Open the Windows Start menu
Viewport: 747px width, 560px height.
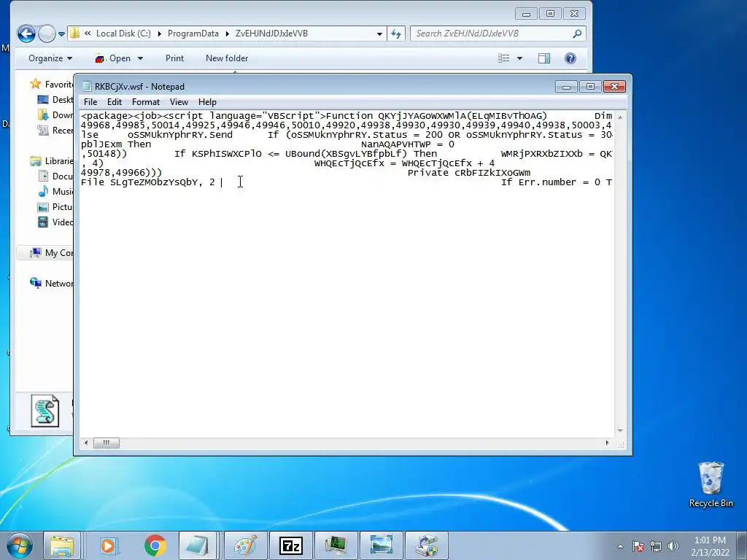click(20, 545)
